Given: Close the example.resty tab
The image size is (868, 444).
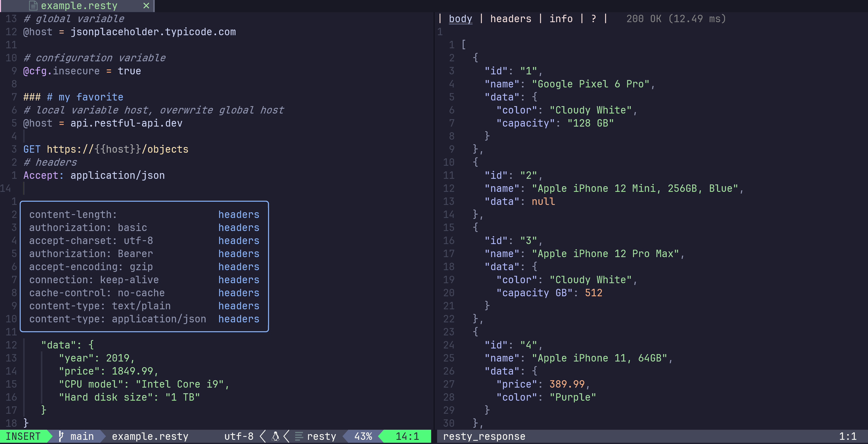Looking at the screenshot, I should [x=146, y=6].
